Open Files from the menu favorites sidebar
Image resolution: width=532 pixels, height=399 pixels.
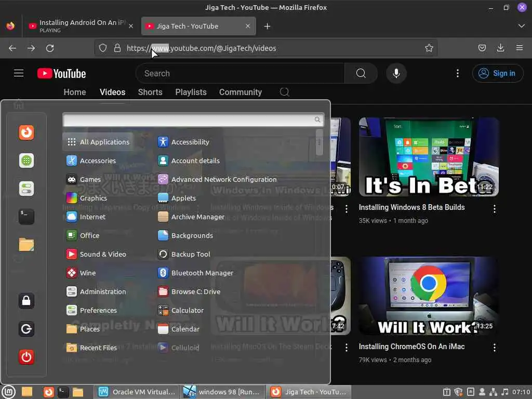tap(26, 245)
